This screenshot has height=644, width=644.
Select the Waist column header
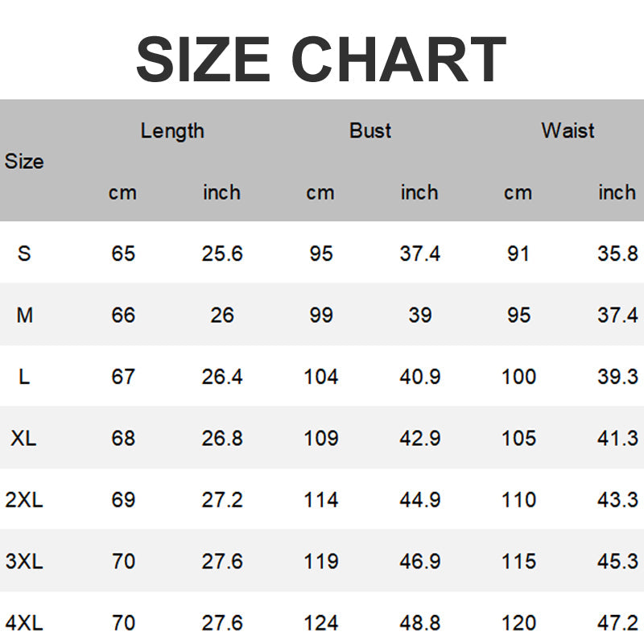(568, 130)
